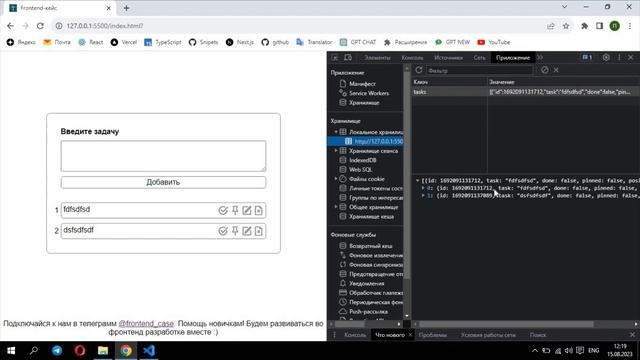Open the Windows Start menu
Image resolution: width=640 pixels, height=360 pixels.
pyautogui.click(x=11, y=351)
